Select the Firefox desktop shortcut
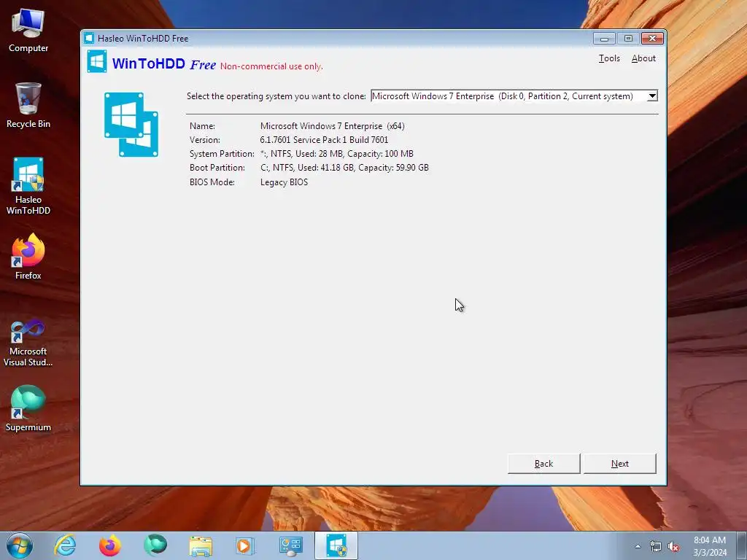This screenshot has height=560, width=747. point(28,257)
